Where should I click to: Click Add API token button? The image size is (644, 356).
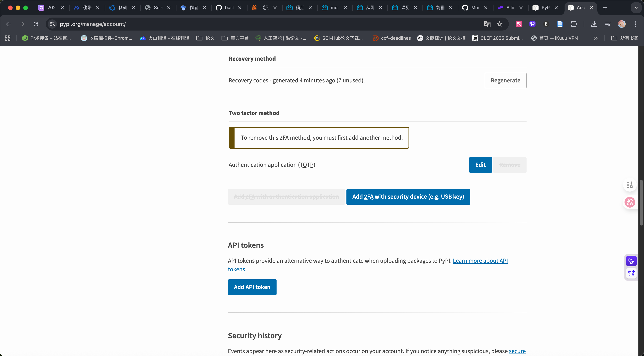[x=252, y=287]
